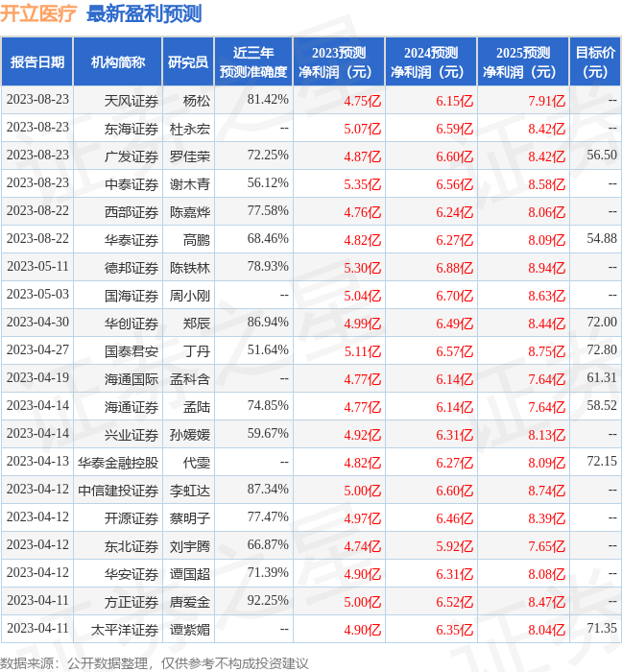622x672 pixels.
Task: Select the 研究员 column header
Action: point(188,62)
